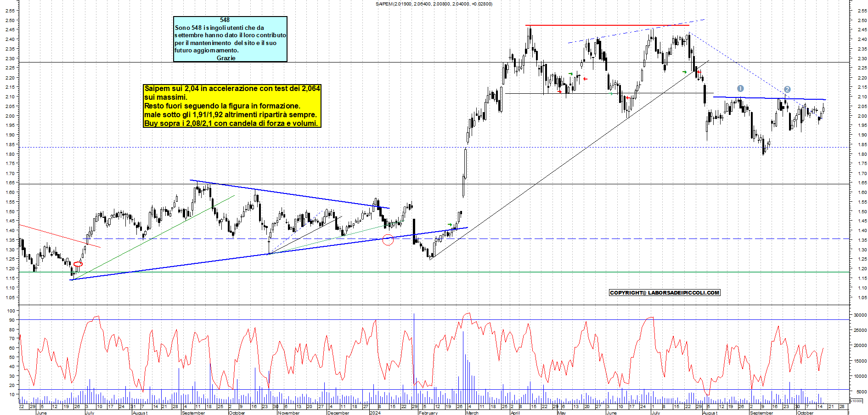
Task: Click the '25000' volume scale value
Action: [x=860, y=330]
